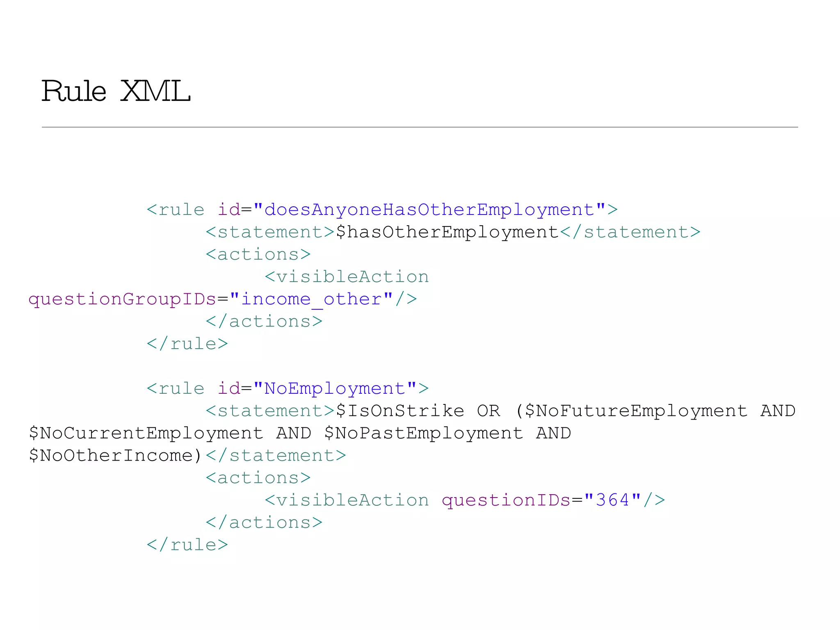Select the NoEmployment rule id value

[x=335, y=388]
